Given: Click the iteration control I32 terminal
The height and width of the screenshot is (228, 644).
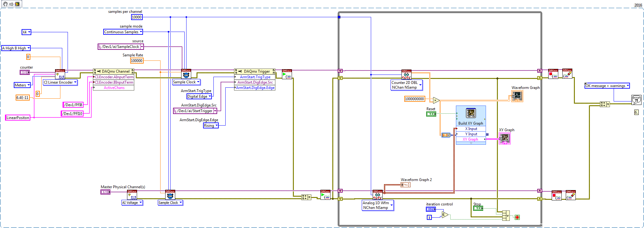Looking at the screenshot, I should (x=431, y=209).
